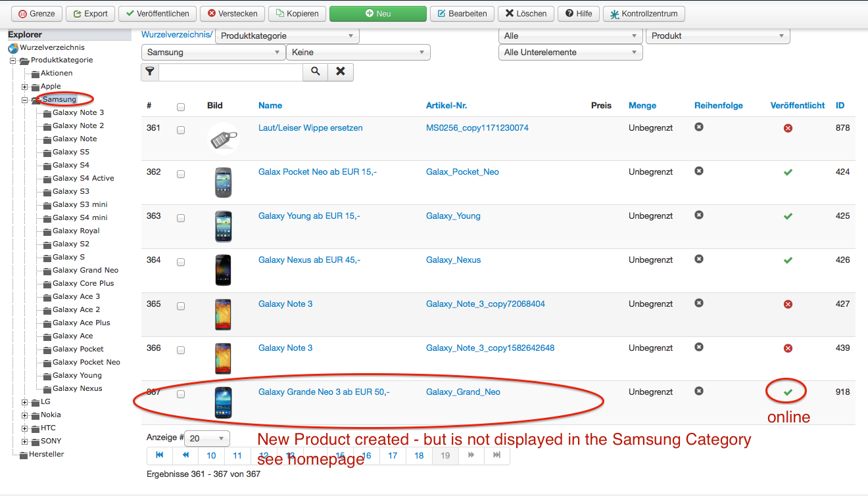The width and height of the screenshot is (868, 496).
Task: Go to previous page of results
Action: tap(185, 455)
